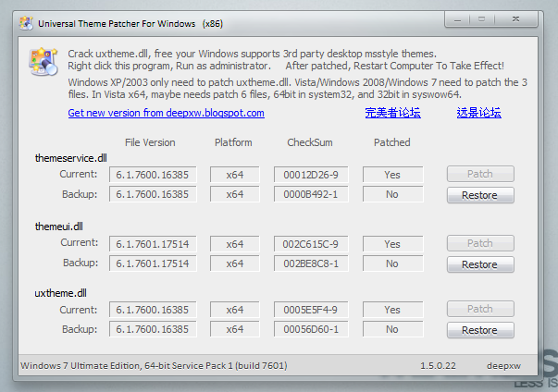This screenshot has height=392, width=558.
Task: Click checksum field 002BE8C8-1
Action: 311,263
